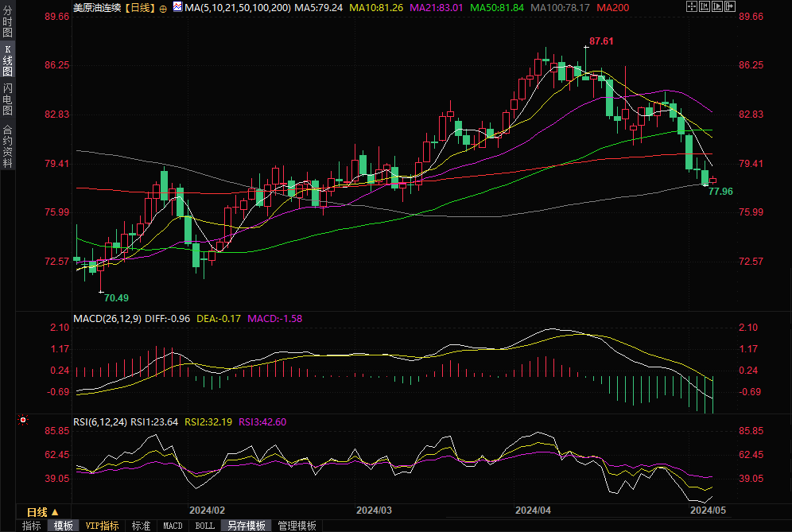Switch to the MACD template
Image resolution: width=792 pixels, height=532 pixels.
pos(173,526)
